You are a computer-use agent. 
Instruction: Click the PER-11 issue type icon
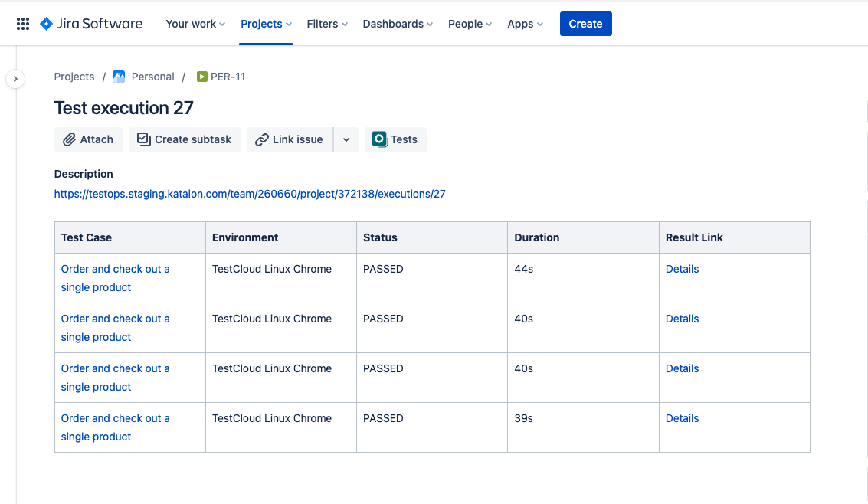202,77
